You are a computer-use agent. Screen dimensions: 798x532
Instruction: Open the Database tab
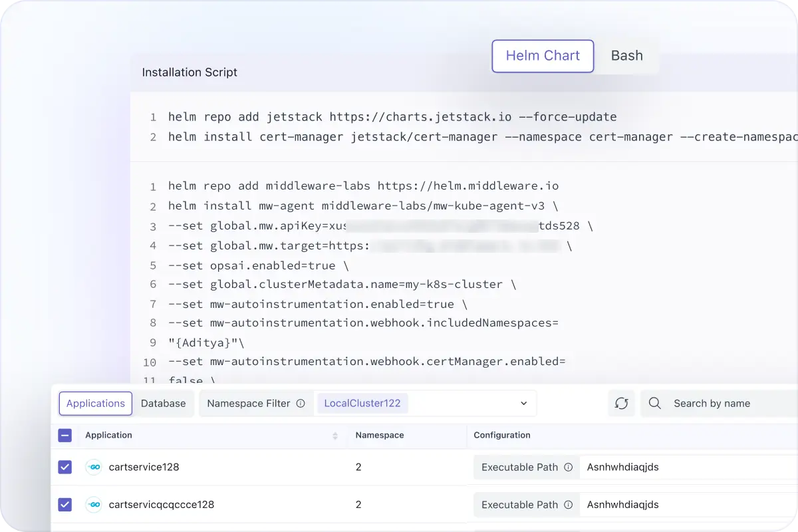163,403
